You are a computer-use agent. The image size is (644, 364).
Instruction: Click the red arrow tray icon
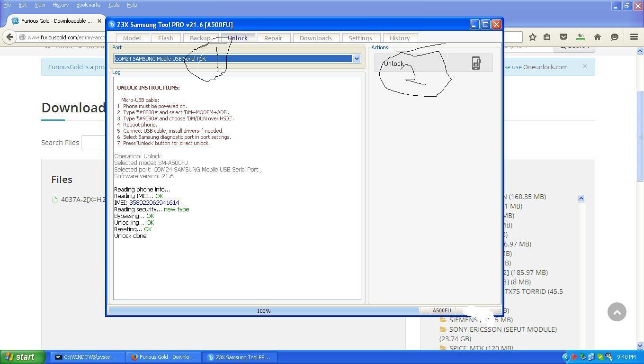(x=574, y=357)
